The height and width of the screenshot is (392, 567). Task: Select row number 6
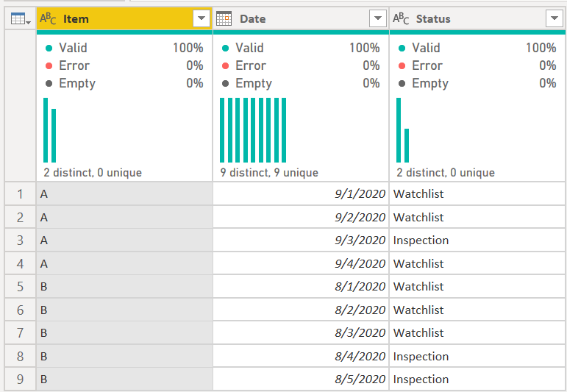tap(21, 310)
